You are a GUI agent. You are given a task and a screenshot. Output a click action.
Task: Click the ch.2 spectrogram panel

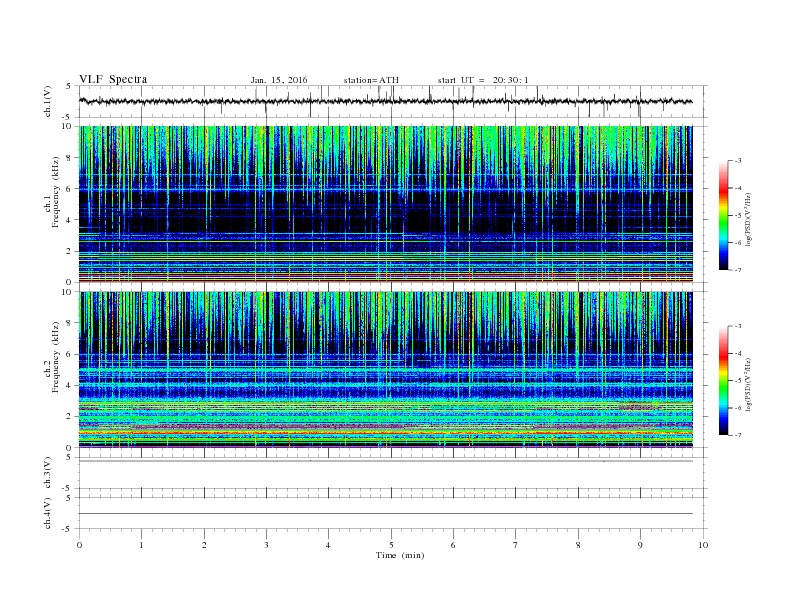tap(386, 370)
